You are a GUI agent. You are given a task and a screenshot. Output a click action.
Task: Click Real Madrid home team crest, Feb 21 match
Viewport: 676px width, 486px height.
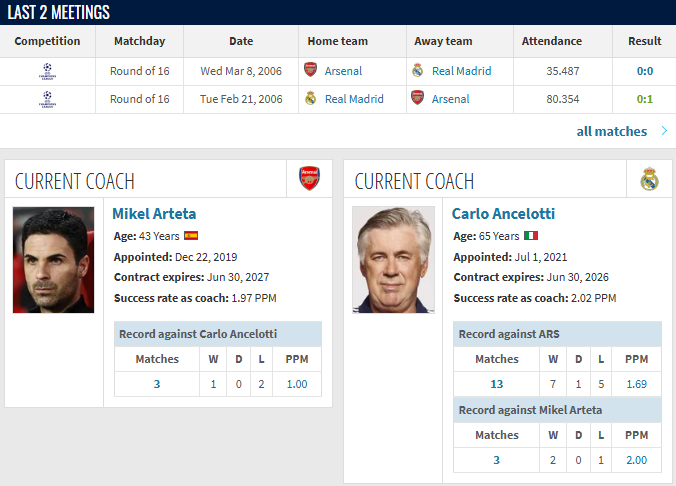[x=311, y=99]
